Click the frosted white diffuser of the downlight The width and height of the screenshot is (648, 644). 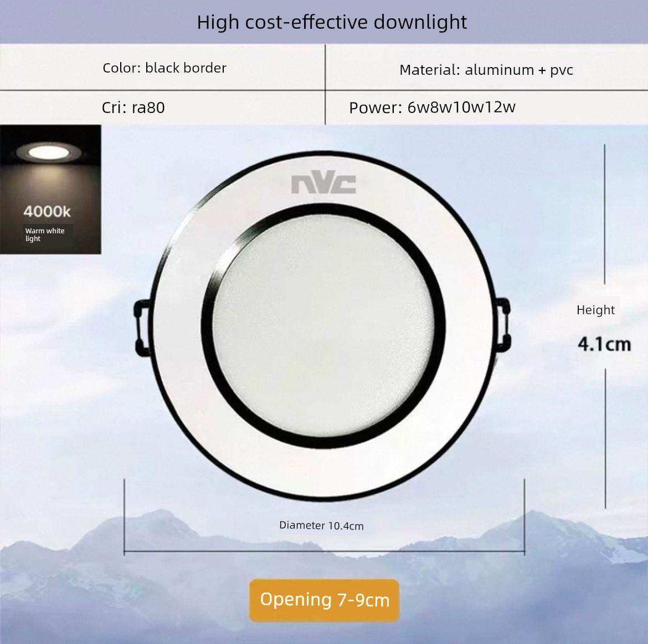323,326
